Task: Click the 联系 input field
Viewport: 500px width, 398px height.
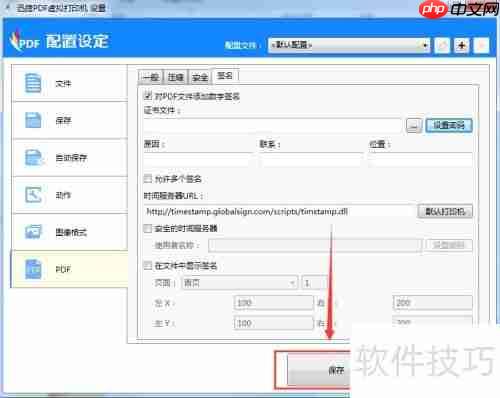Action: point(311,160)
